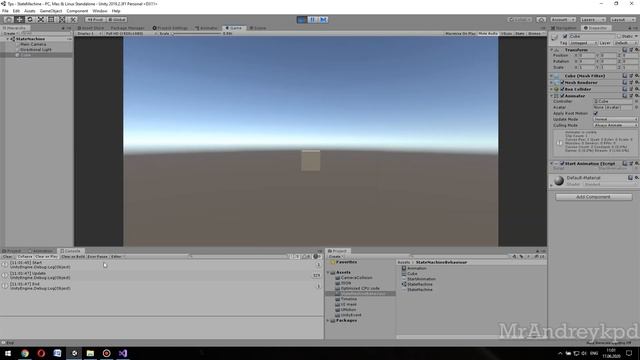The height and width of the screenshot is (360, 640).
Task: Switch to the Animation tab in bottom panel
Action: 40,251
